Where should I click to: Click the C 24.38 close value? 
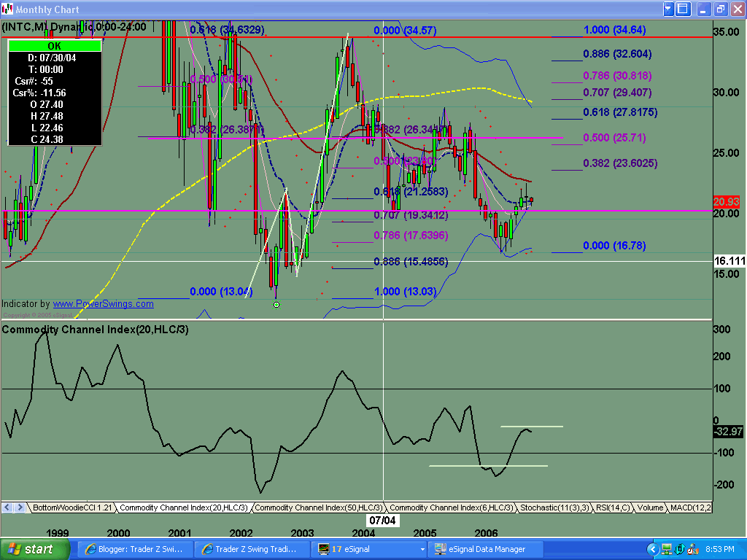coord(47,139)
